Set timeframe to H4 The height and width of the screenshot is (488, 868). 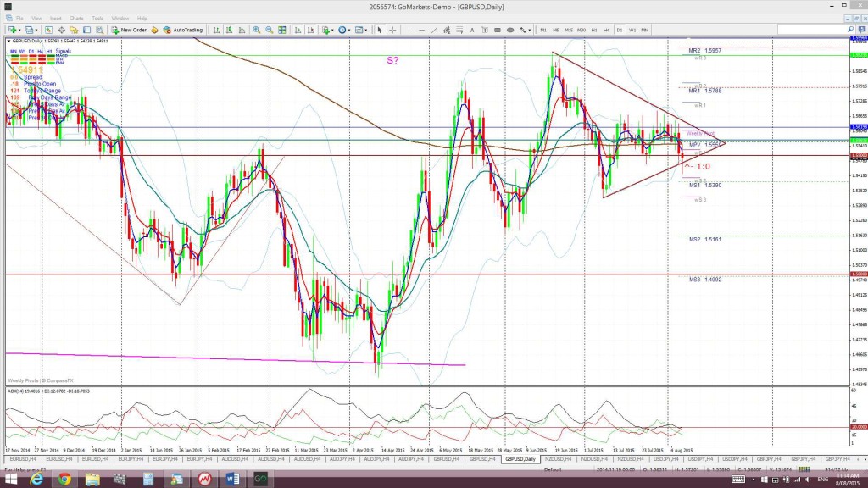(607, 30)
